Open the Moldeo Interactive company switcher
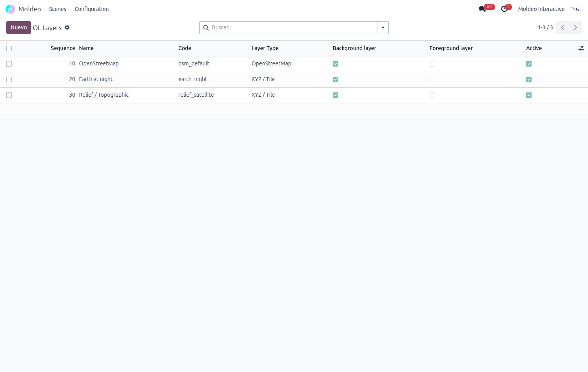 click(541, 9)
